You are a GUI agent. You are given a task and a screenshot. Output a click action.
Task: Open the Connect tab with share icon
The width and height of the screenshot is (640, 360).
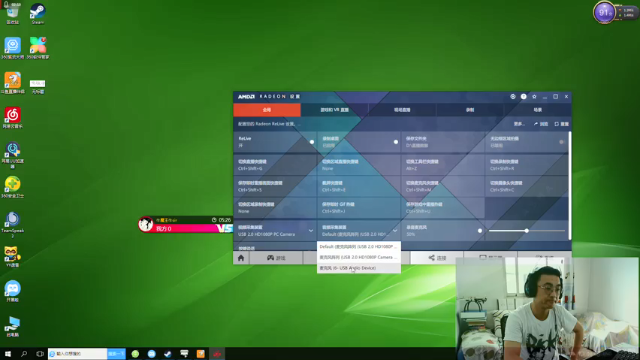(437, 258)
